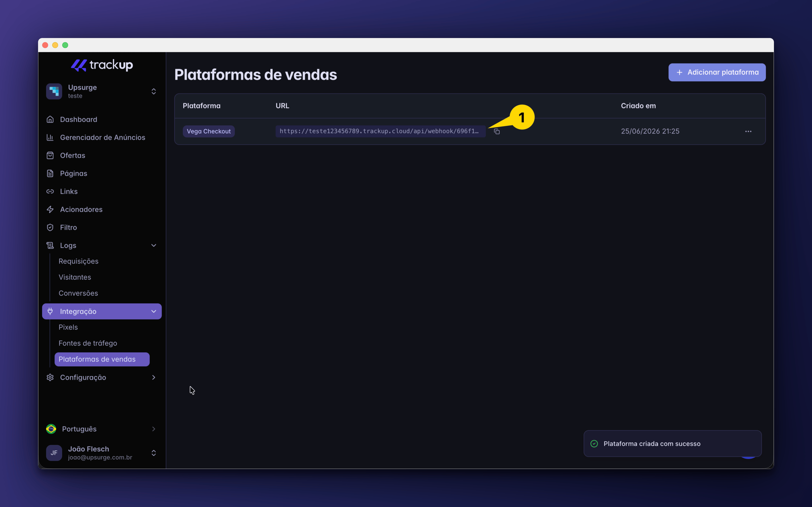
Task: Minimize the window with yellow button
Action: coord(55,45)
